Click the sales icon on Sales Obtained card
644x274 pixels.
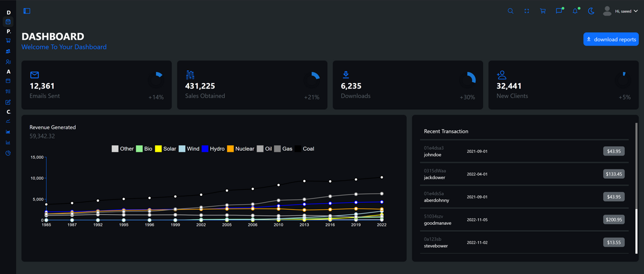click(190, 75)
